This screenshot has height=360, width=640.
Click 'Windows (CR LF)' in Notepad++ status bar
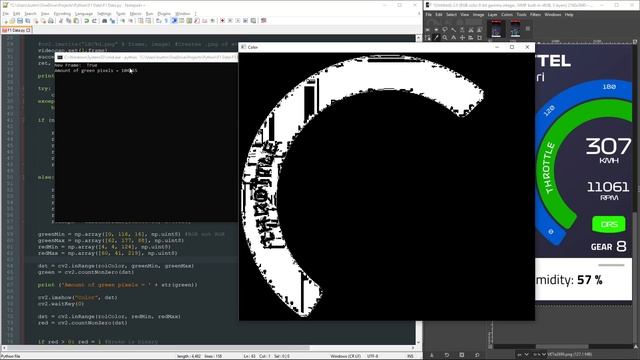click(x=345, y=356)
